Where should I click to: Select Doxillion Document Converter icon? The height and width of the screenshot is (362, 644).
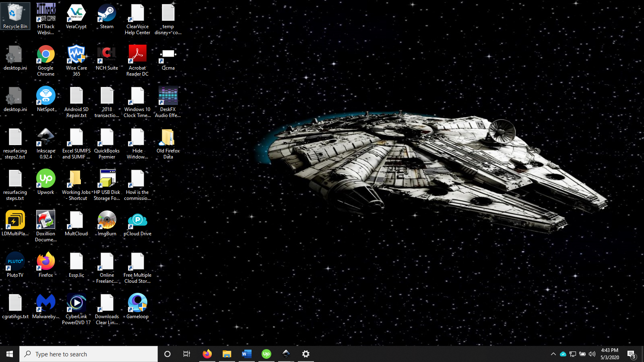(x=46, y=226)
